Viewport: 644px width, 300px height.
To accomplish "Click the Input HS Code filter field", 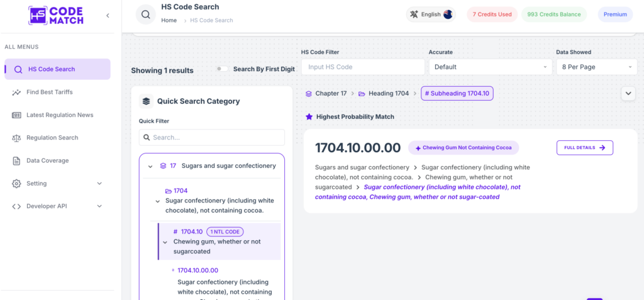I will pos(363,67).
